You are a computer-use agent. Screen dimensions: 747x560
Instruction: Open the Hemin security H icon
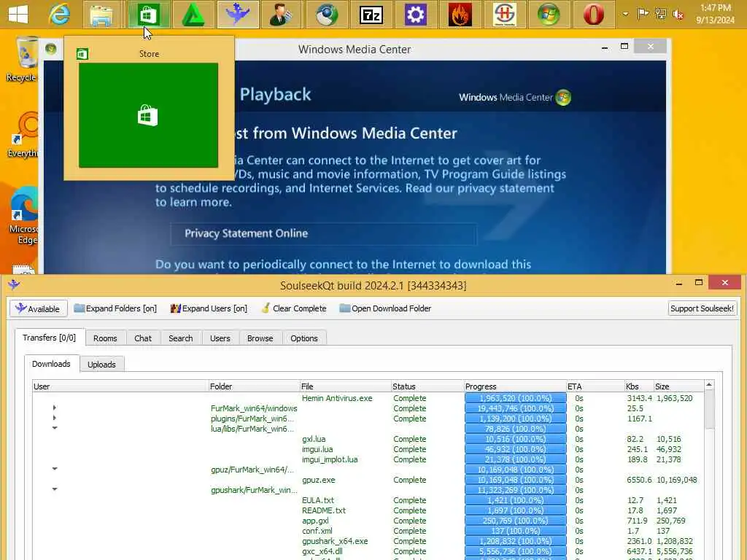(x=505, y=15)
